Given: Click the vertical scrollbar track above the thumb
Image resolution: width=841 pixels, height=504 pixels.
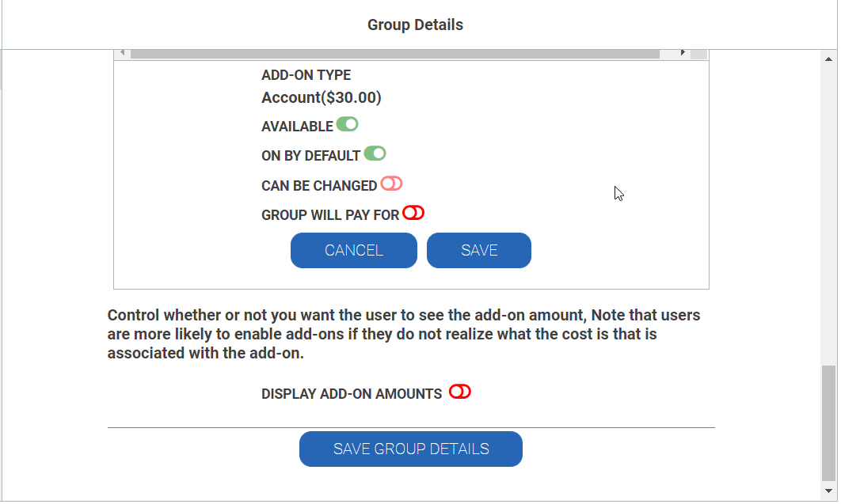Looking at the screenshot, I should pos(828,214).
